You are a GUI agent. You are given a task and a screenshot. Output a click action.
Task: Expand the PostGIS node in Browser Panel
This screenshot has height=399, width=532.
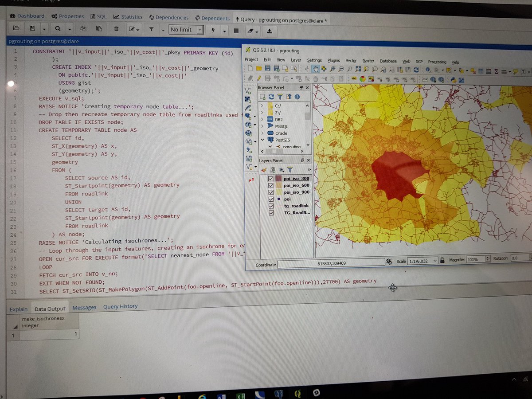[x=263, y=140]
